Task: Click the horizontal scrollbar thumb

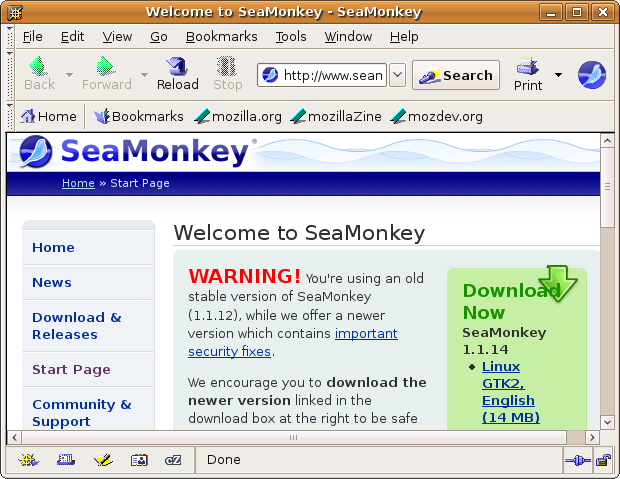Action: click(292, 437)
